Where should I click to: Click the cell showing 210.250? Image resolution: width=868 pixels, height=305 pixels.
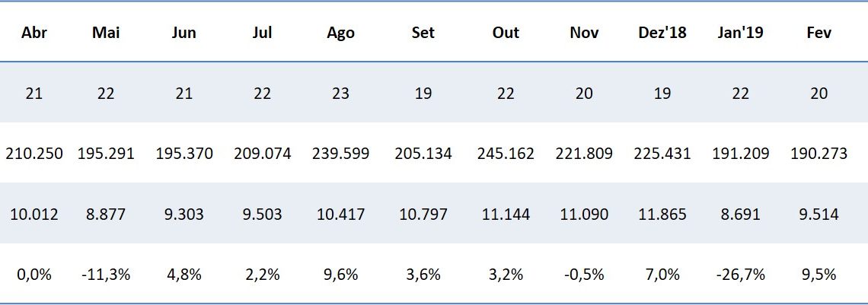(x=34, y=154)
